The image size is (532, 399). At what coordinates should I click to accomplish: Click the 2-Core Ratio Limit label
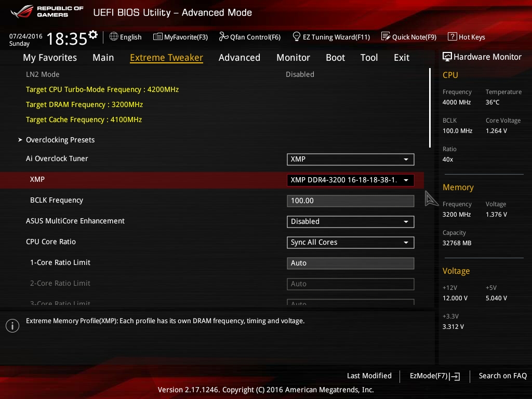(60, 283)
